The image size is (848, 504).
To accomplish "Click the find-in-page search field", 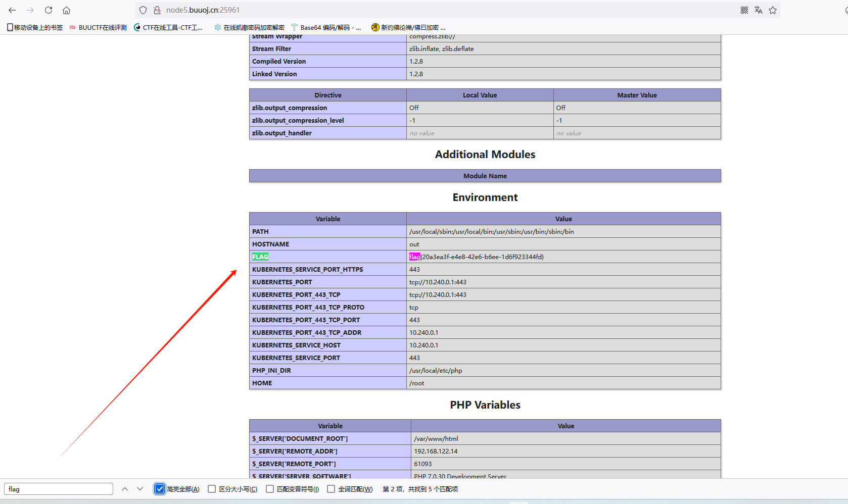I will click(x=59, y=489).
